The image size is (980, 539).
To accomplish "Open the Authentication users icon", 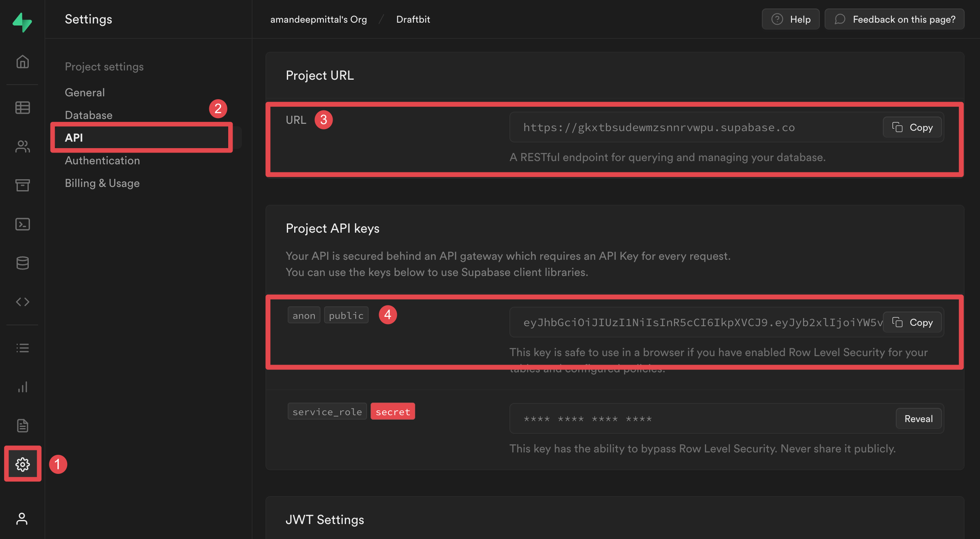I will coord(22,146).
